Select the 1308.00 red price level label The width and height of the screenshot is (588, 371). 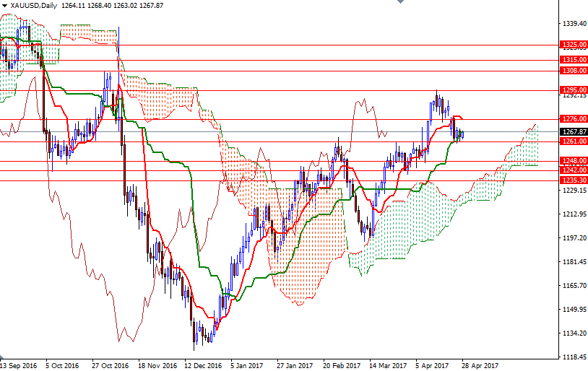click(x=574, y=71)
